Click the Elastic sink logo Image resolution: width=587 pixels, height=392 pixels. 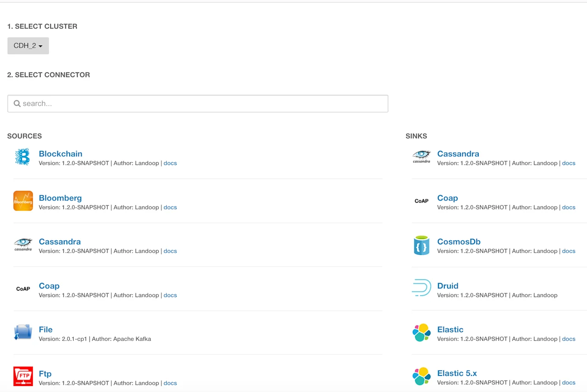(421, 332)
